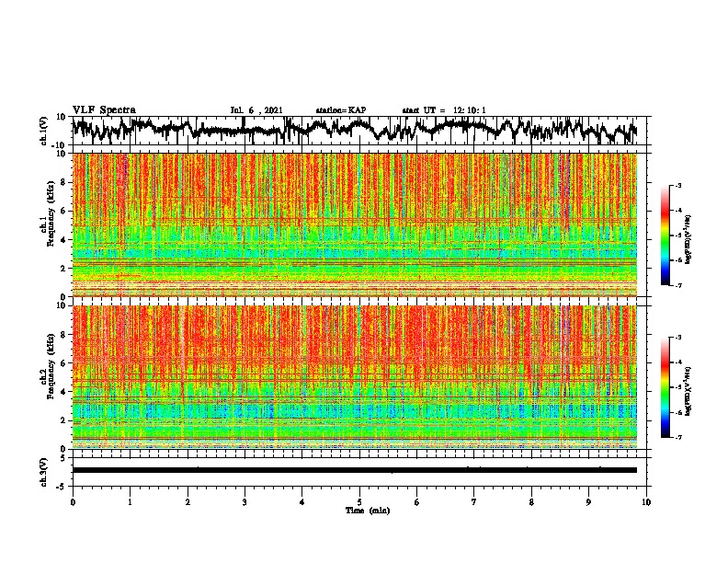This screenshot has width=728, height=563.
Task: Click the "-7" tick on ch.2 colorbar
Action: pyautogui.click(x=677, y=437)
